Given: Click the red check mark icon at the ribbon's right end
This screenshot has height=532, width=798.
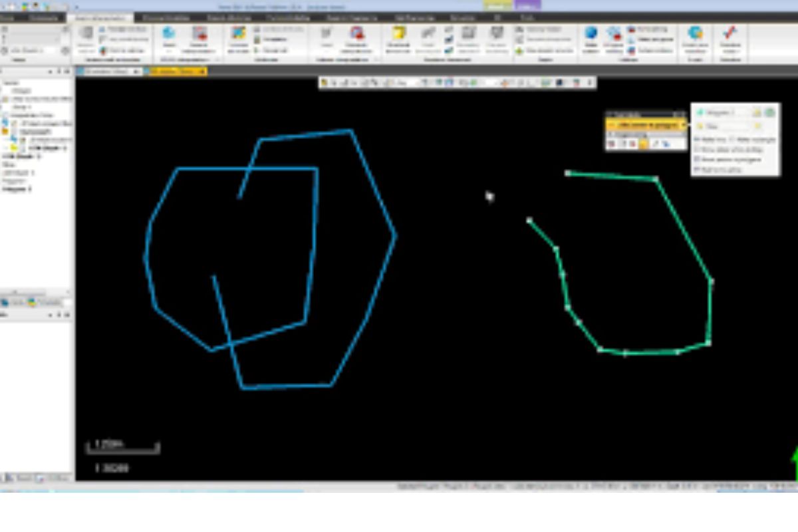Looking at the screenshot, I should coord(730,33).
